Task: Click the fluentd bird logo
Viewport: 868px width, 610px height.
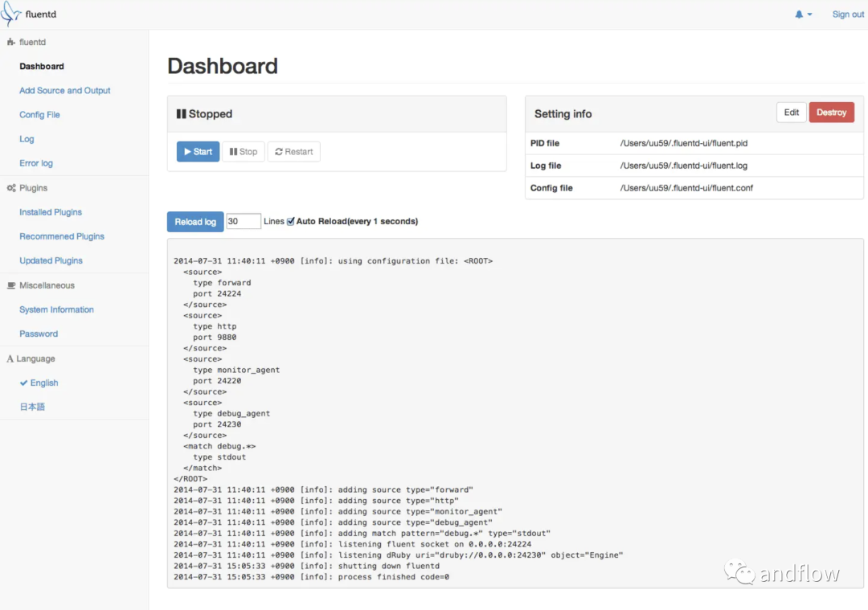Action: coord(11,14)
